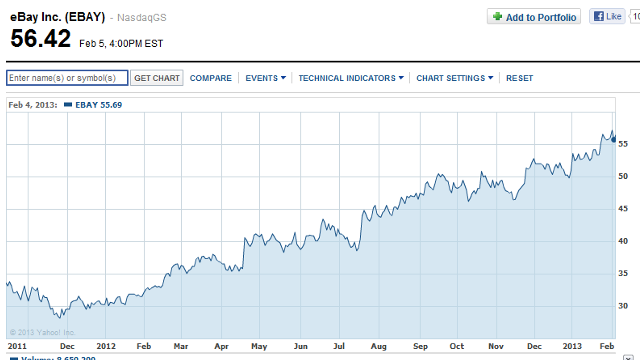Screen dimensions: 640x360
Task: Click the Jul x-axis label
Action: click(339, 346)
